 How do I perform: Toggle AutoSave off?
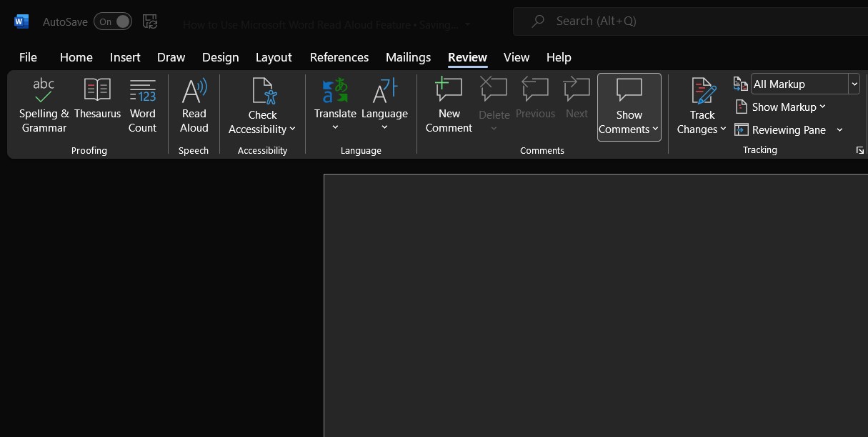tap(112, 21)
